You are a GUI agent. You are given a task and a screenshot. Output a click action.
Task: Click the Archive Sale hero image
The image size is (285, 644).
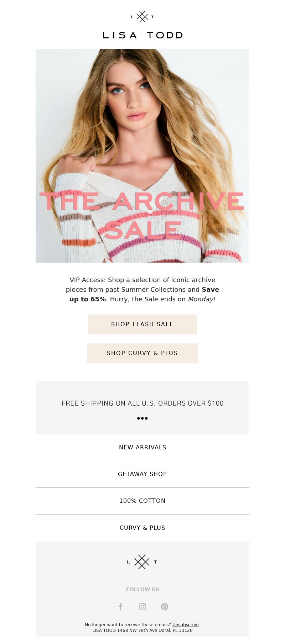coord(142,156)
